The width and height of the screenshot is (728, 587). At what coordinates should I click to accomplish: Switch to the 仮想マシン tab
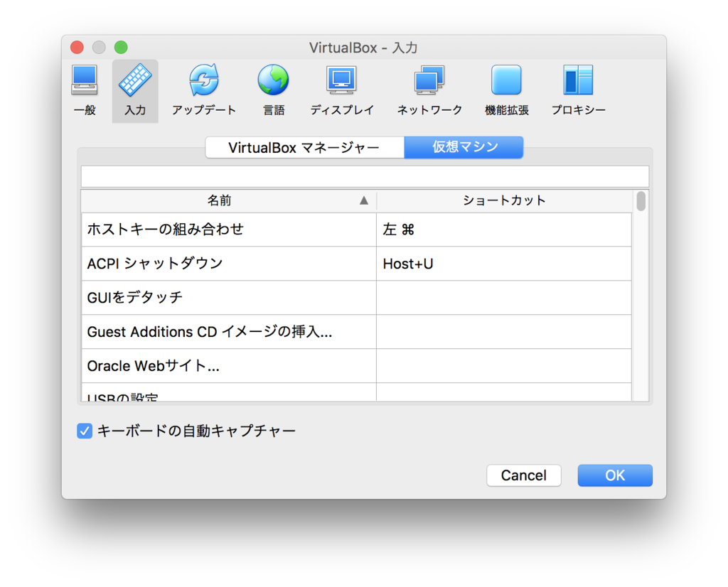464,148
